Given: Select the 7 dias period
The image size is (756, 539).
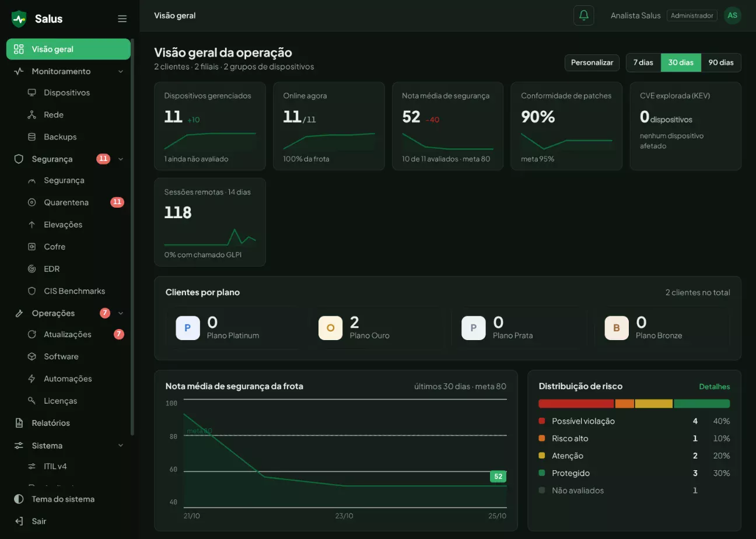Looking at the screenshot, I should point(643,62).
